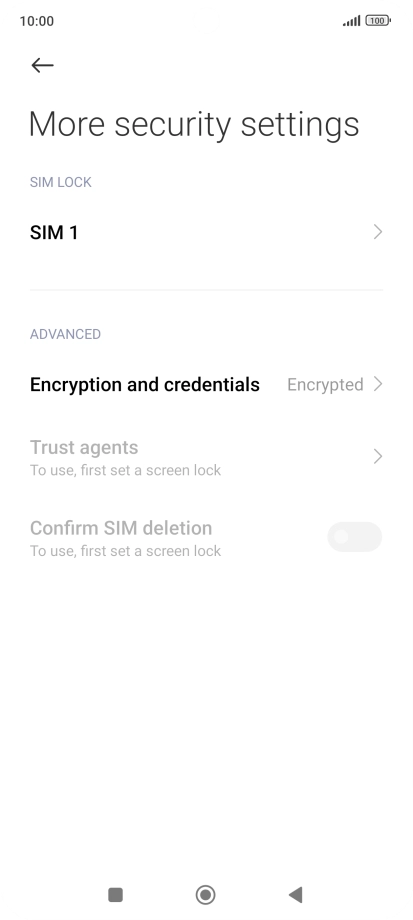Tap hint text under Trust agents
Screen dimensions: 413x920
point(126,471)
